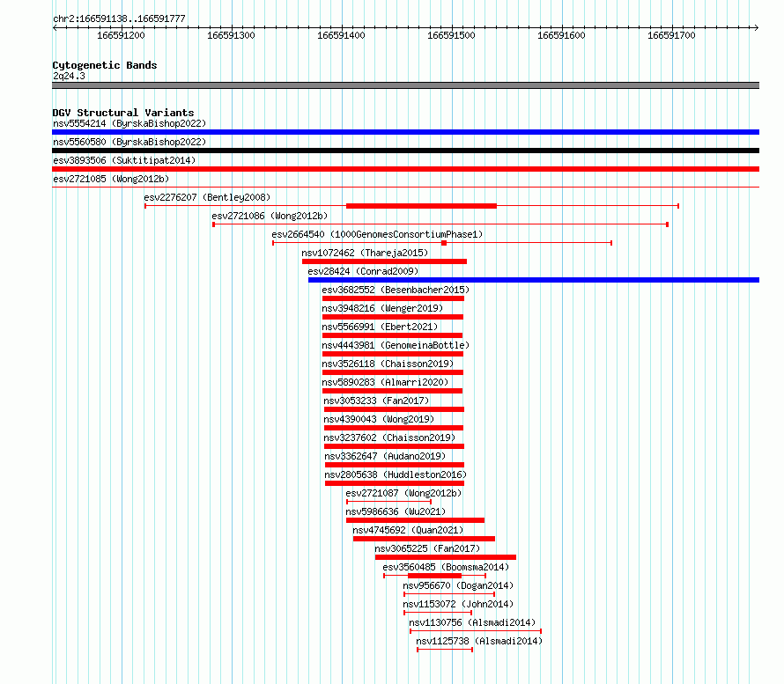This screenshot has height=684, width=784.
Task: Select nsv2805638 (Huddleston2016) label
Action: [396, 474]
